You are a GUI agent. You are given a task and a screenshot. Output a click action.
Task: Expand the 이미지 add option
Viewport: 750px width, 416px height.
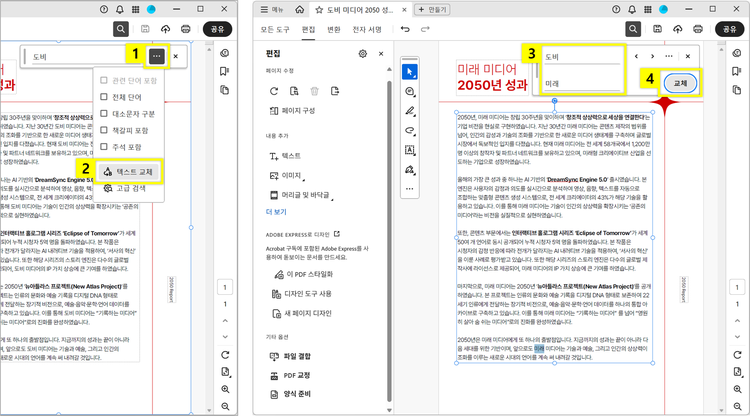pos(287,176)
